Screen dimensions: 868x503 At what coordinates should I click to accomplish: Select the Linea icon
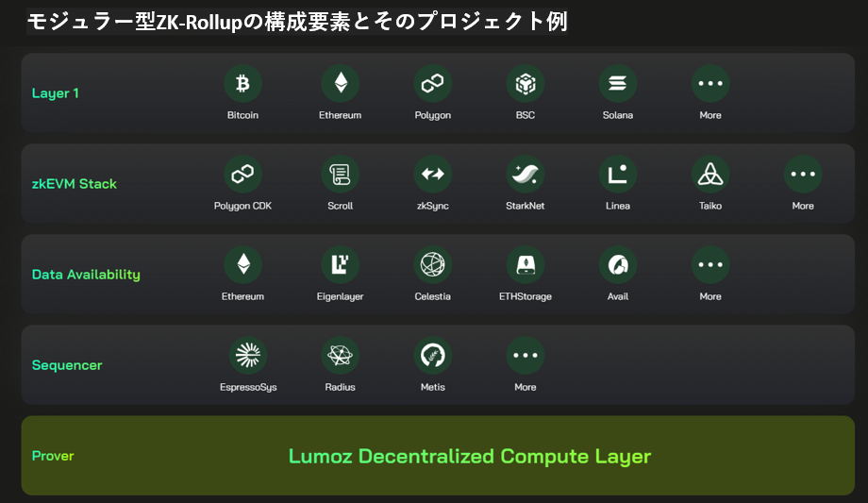click(x=618, y=174)
